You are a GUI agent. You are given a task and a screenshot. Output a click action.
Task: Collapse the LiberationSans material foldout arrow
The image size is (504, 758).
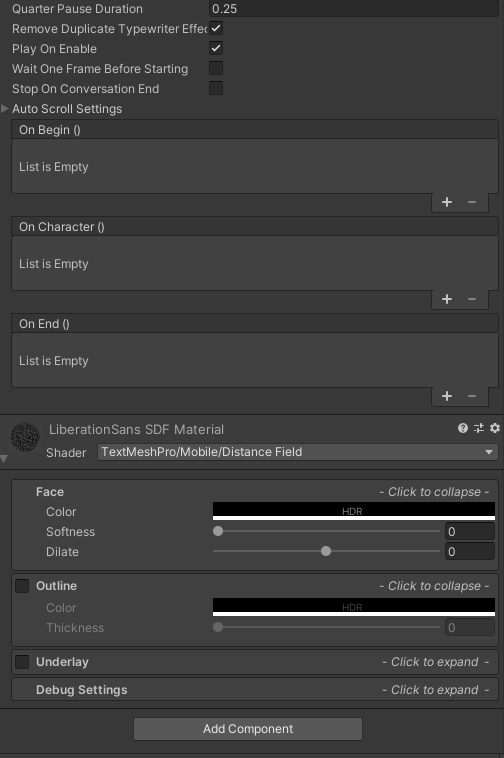(4, 459)
